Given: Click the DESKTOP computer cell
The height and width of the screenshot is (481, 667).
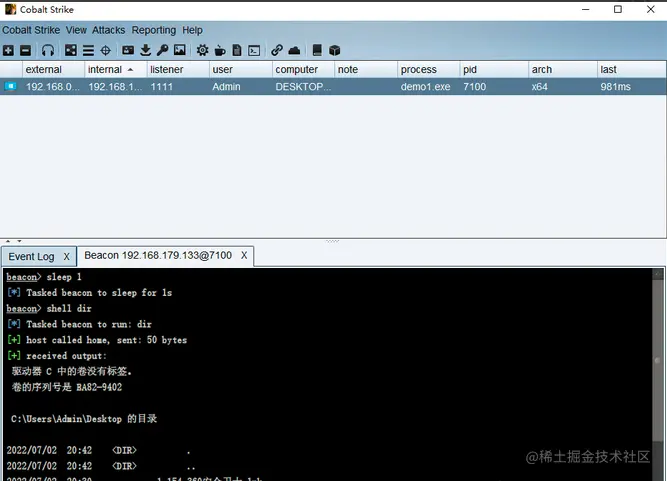Looking at the screenshot, I should 303,87.
